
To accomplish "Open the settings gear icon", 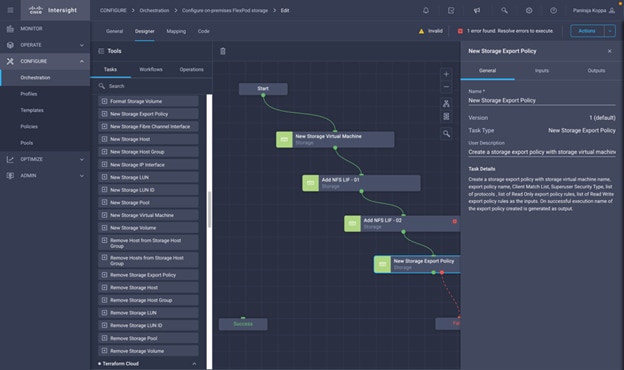I will 529,10.
